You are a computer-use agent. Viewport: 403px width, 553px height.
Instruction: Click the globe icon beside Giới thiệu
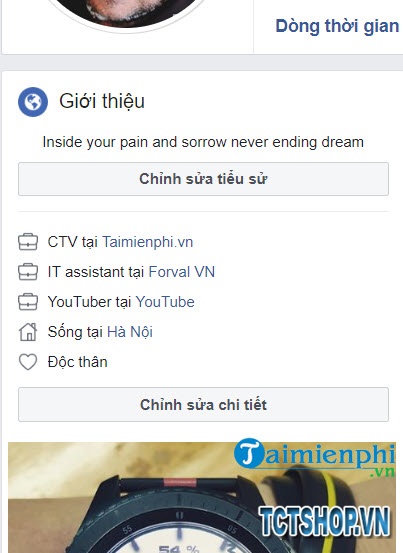33,102
